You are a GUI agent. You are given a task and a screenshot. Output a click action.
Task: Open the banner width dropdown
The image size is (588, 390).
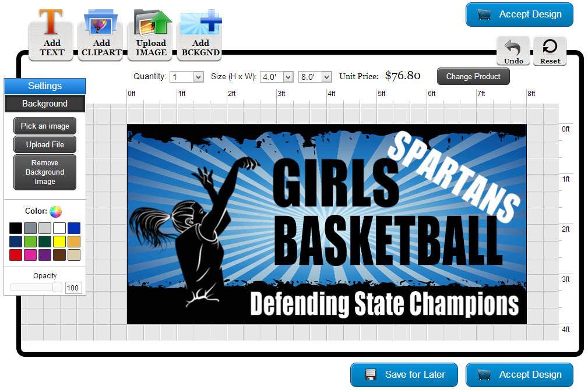[315, 76]
